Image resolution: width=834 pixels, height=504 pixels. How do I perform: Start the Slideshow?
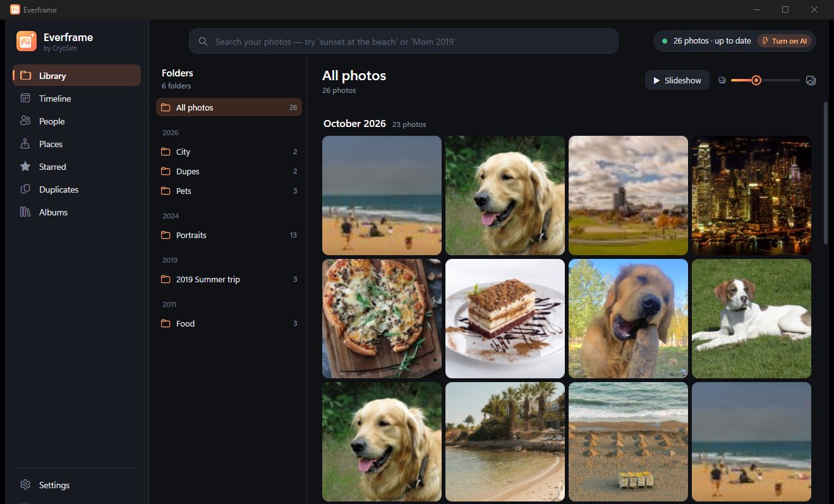(x=677, y=80)
